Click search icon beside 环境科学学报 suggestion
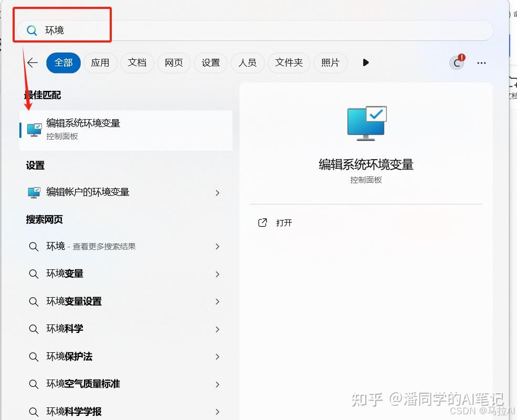The image size is (517, 420). coord(34,412)
